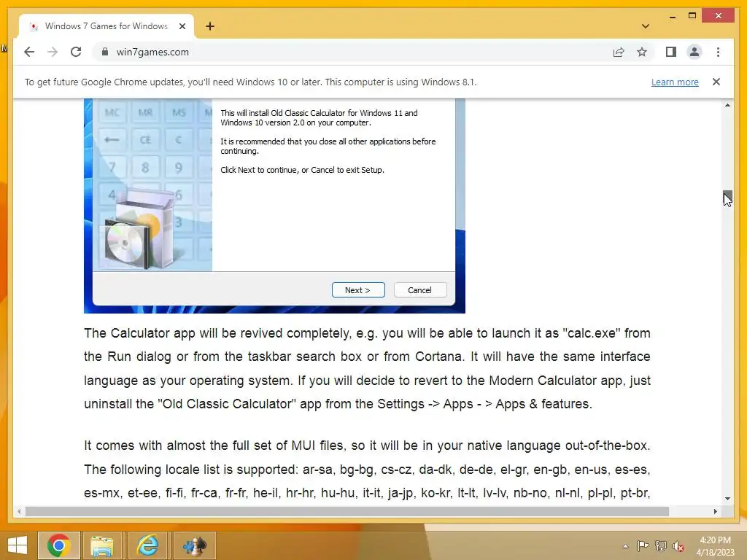
Task: Bookmark this page with the star
Action: (x=642, y=52)
